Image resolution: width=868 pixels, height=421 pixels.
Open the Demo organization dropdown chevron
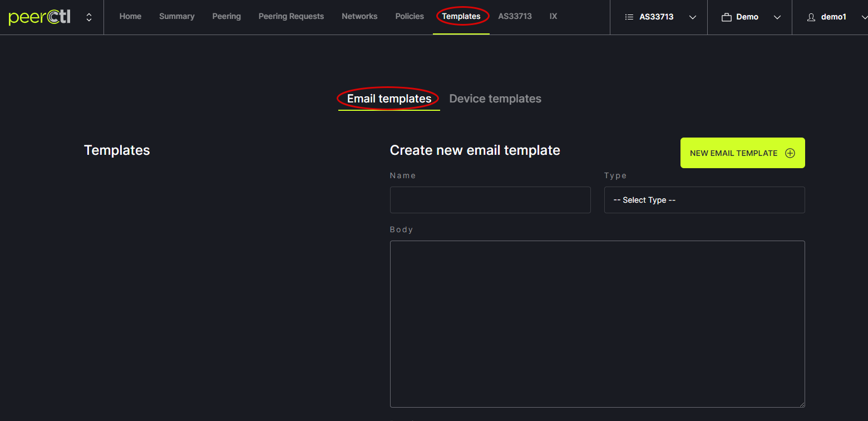point(777,17)
